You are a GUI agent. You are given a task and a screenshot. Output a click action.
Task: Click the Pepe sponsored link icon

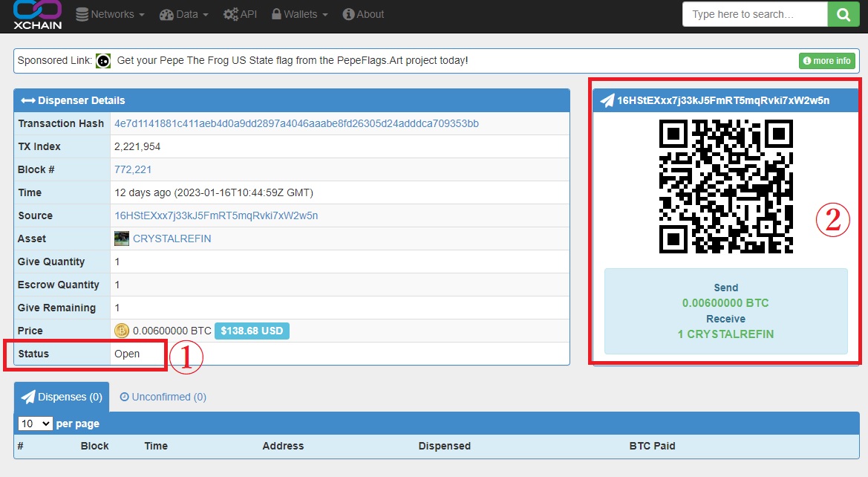103,61
